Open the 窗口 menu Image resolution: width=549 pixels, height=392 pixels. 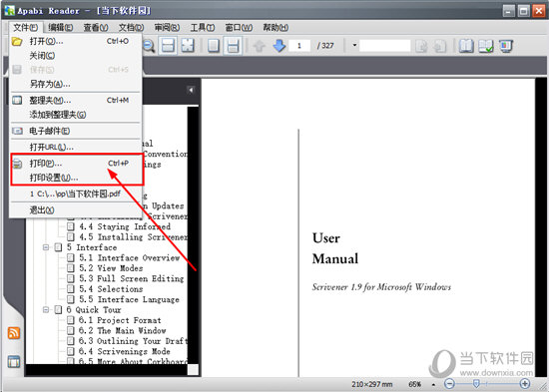tap(239, 27)
